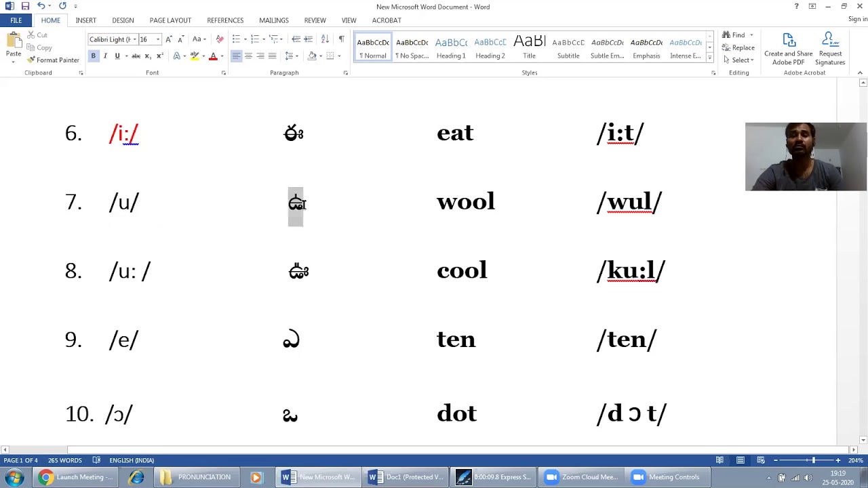The image size is (868, 488).
Task: Toggle Show/Hide paragraph marks
Action: point(341,39)
